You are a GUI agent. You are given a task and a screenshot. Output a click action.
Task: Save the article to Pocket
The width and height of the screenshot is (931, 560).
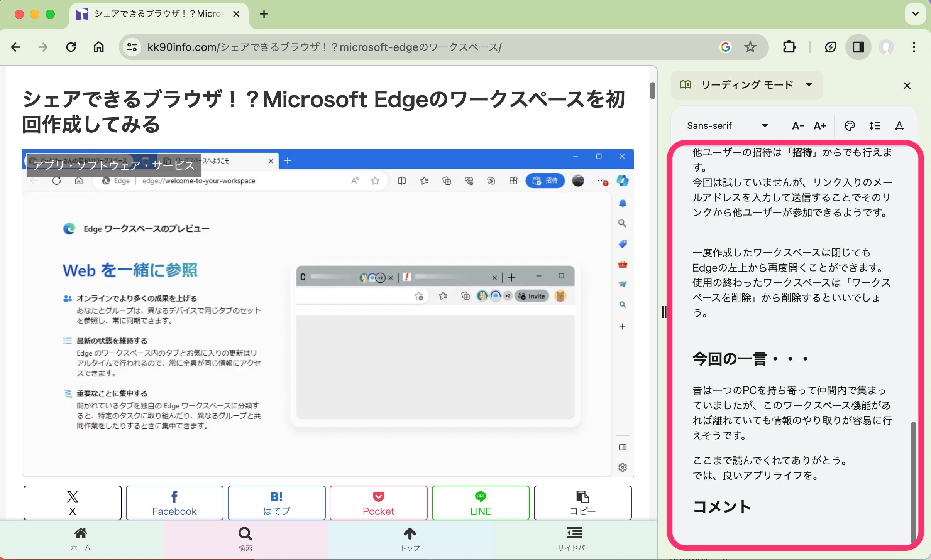[379, 503]
